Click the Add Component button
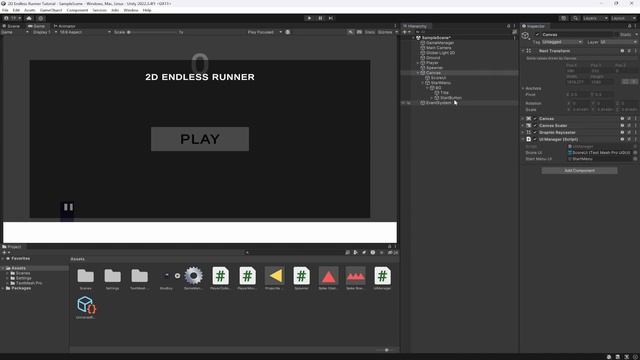Viewport: 640px width, 360px height. click(579, 171)
